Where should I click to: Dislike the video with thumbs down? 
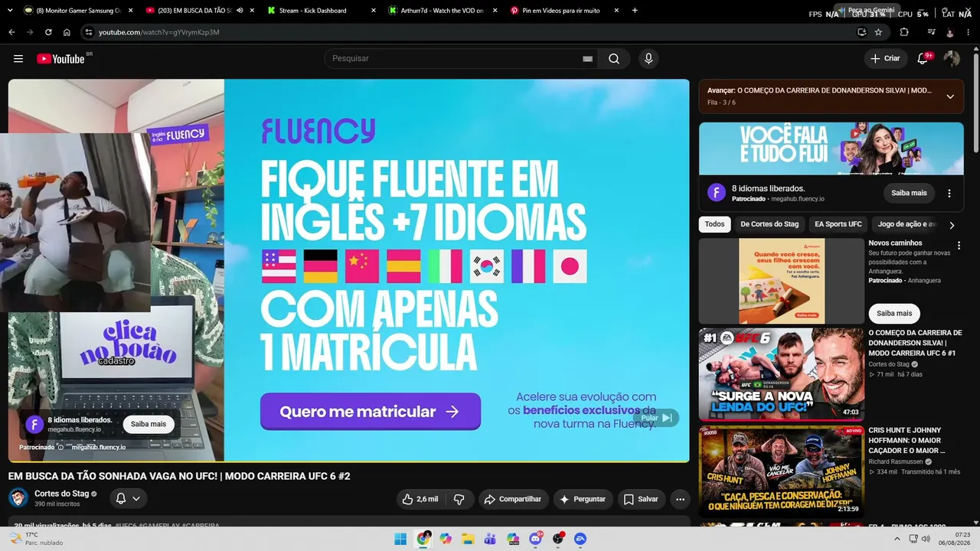[x=459, y=499]
